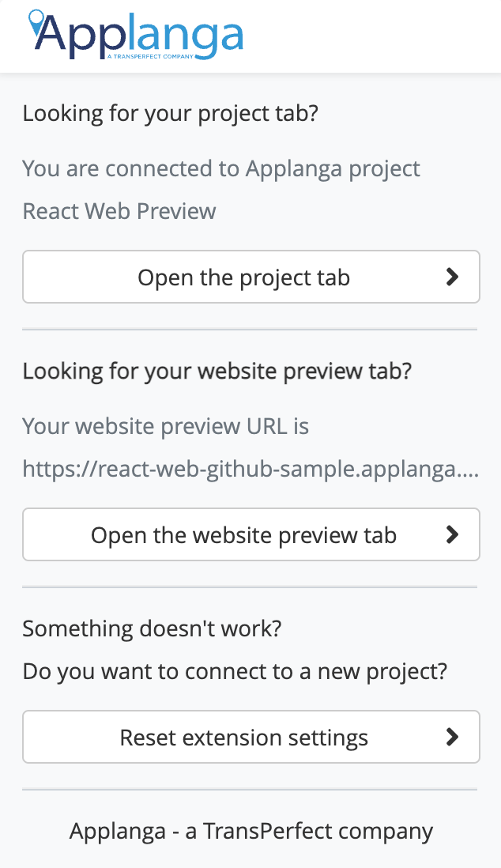Click the chevron arrow on Reset extension settings

452,737
